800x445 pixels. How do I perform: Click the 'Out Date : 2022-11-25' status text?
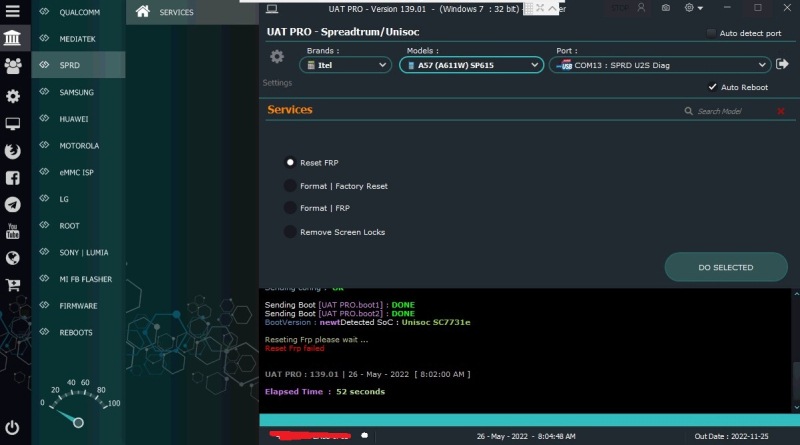731,436
